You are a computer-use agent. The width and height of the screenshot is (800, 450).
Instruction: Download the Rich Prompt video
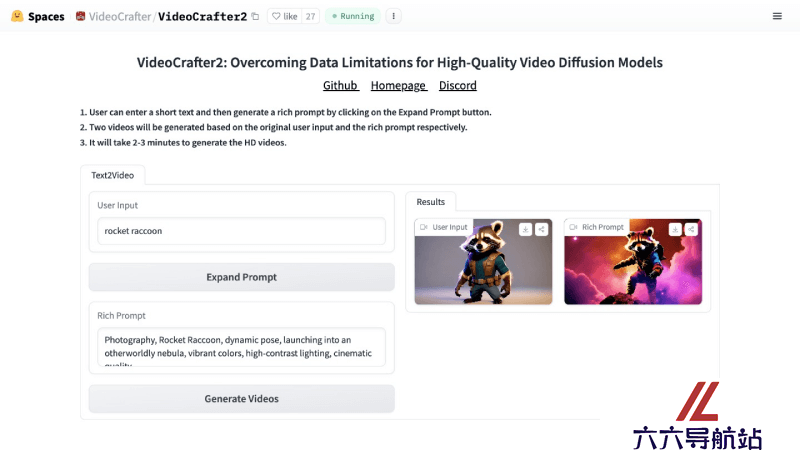click(675, 229)
